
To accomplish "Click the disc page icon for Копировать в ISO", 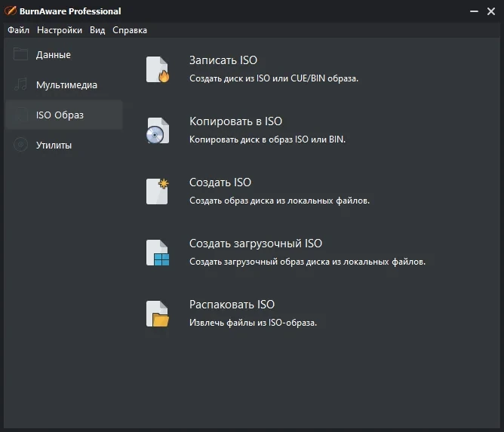I will tap(158, 130).
